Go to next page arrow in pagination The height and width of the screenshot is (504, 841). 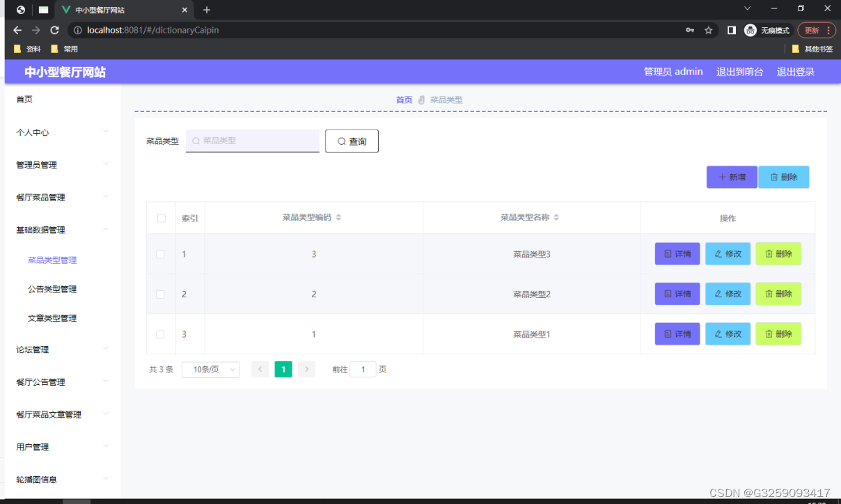307,370
